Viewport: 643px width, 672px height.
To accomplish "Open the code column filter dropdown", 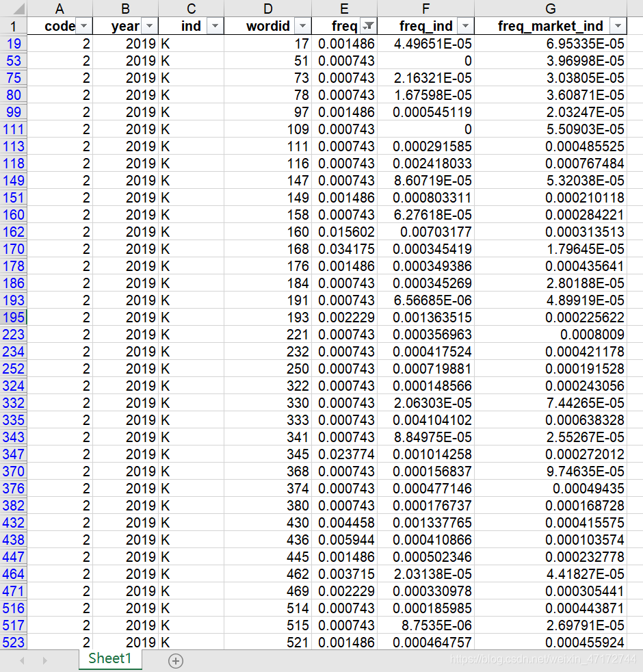I will (x=84, y=26).
